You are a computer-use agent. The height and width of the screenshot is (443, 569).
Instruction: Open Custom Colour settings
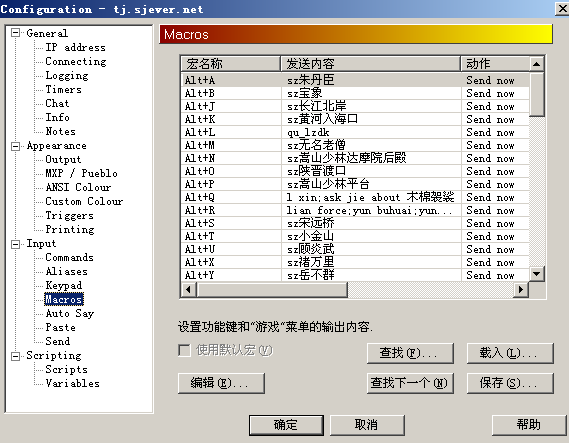click(x=84, y=201)
